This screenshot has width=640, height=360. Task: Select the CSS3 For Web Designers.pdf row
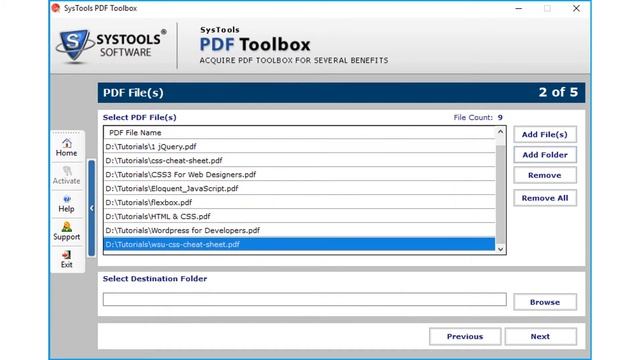pos(300,174)
